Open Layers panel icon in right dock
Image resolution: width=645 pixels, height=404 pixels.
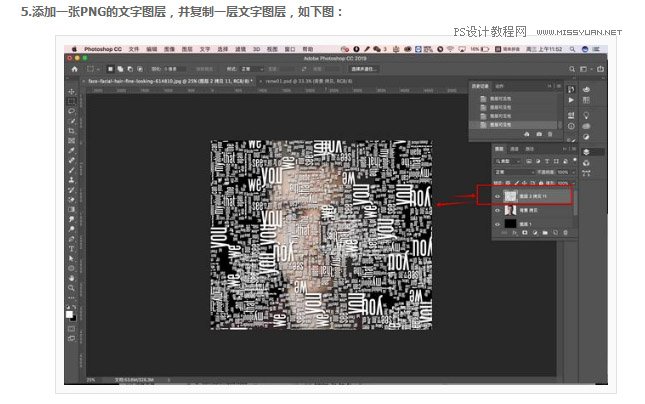[x=587, y=152]
